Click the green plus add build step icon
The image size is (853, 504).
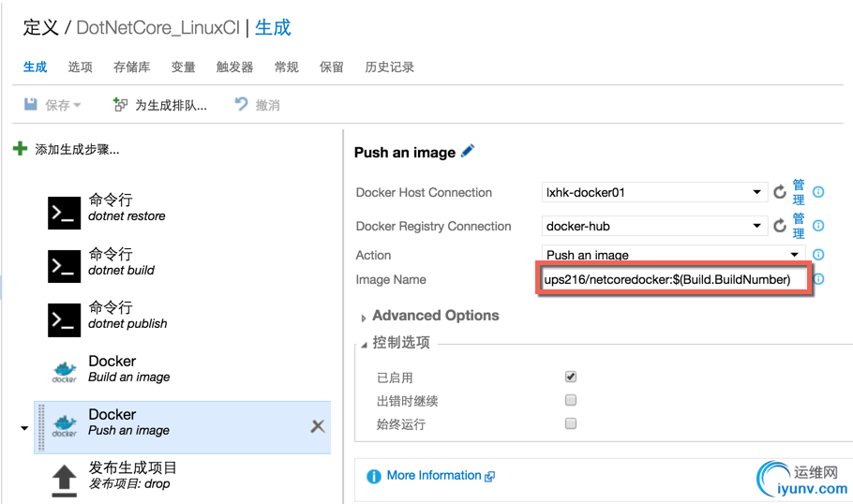coord(20,149)
